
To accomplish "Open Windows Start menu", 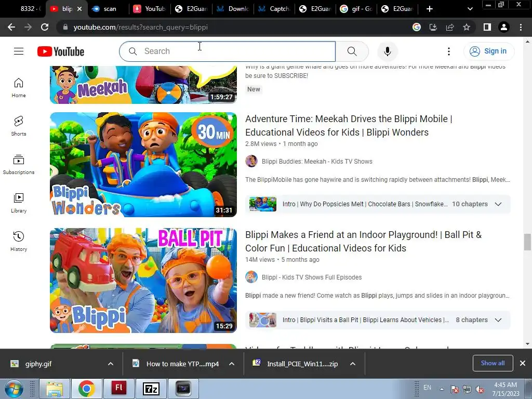I will (x=14, y=389).
